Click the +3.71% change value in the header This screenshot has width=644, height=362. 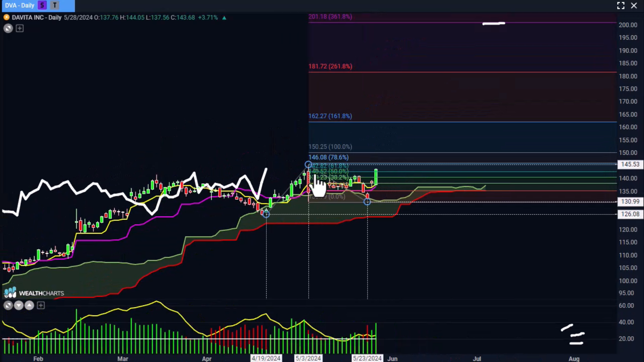[208, 17]
